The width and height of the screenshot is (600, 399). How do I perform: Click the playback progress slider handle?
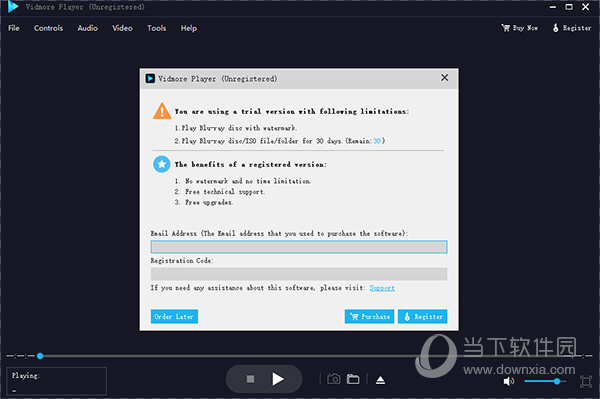coord(40,356)
